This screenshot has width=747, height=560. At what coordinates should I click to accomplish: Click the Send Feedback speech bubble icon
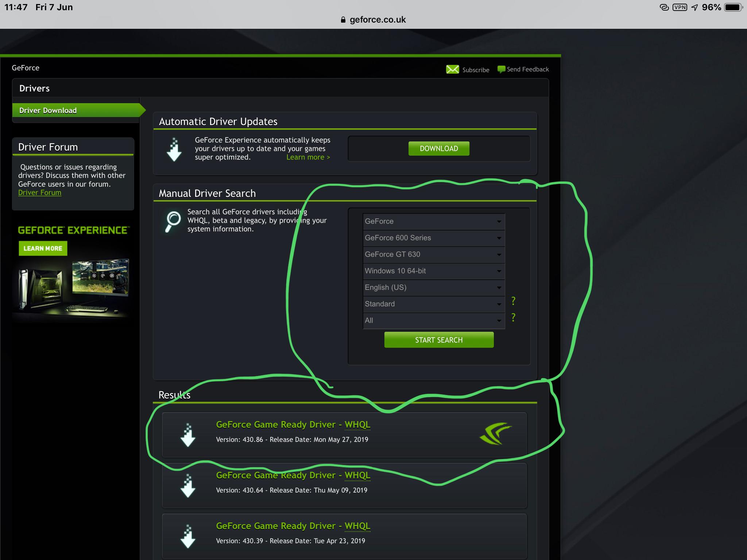(501, 69)
